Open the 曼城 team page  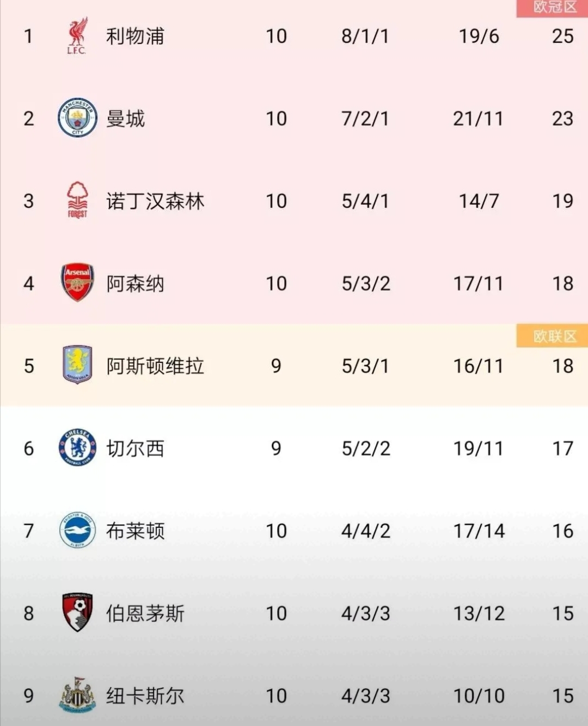(x=126, y=119)
